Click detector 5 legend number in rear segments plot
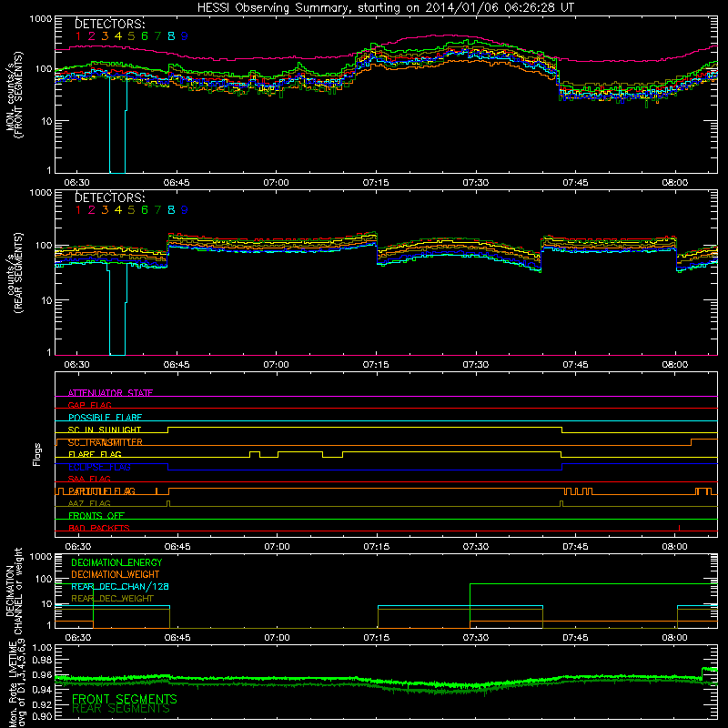 click(131, 210)
